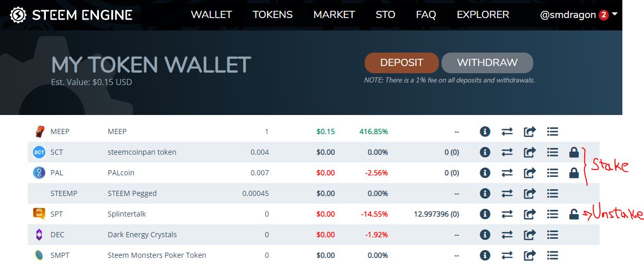Click the STEEMP balance 0.00045

[x=256, y=193]
